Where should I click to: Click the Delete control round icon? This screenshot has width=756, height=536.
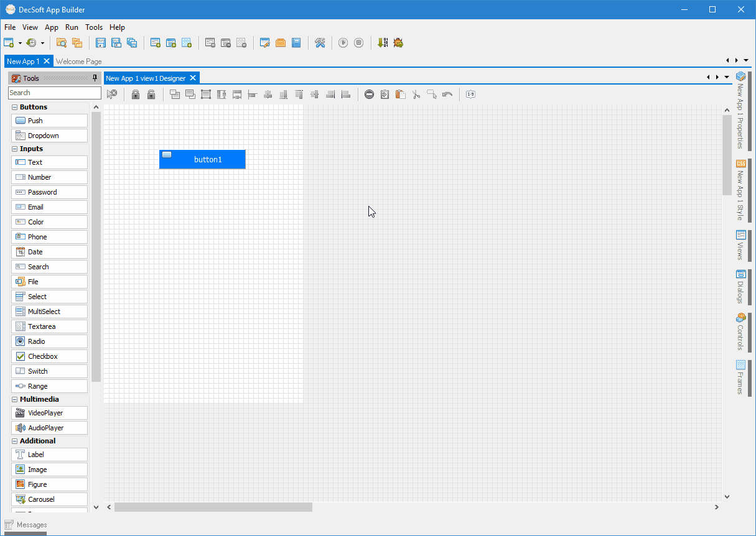pyautogui.click(x=369, y=95)
